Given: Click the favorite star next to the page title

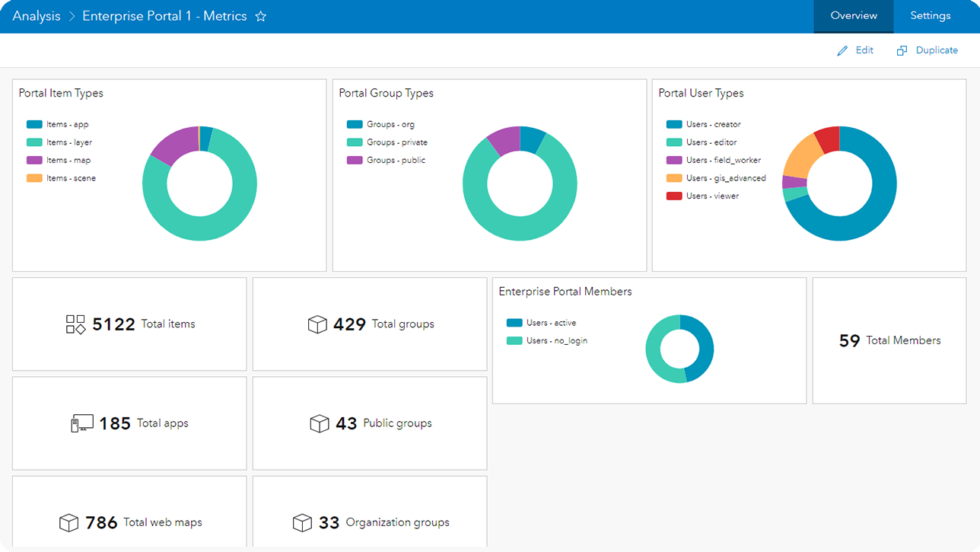Looking at the screenshot, I should pyautogui.click(x=260, y=16).
